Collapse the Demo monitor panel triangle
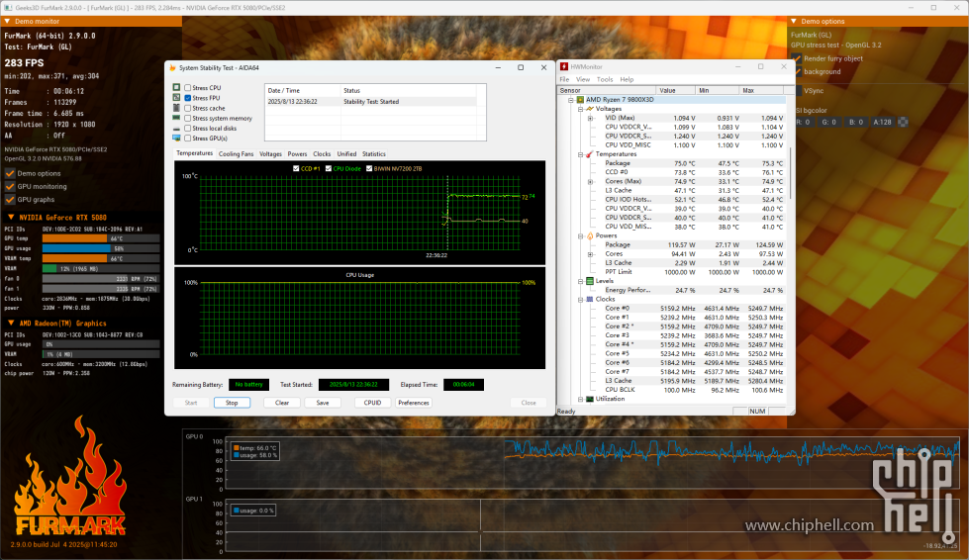Viewport: 969px width, 560px height. point(7,21)
